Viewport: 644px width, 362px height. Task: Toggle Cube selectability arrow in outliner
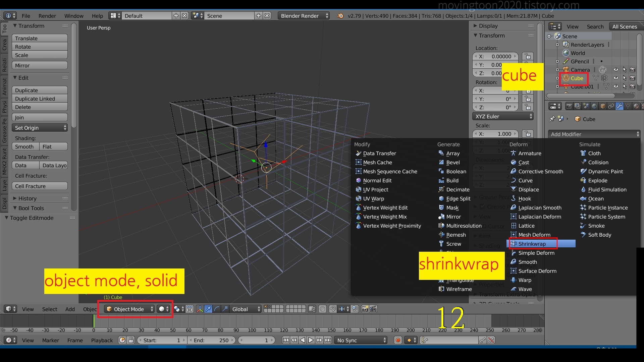pos(624,78)
